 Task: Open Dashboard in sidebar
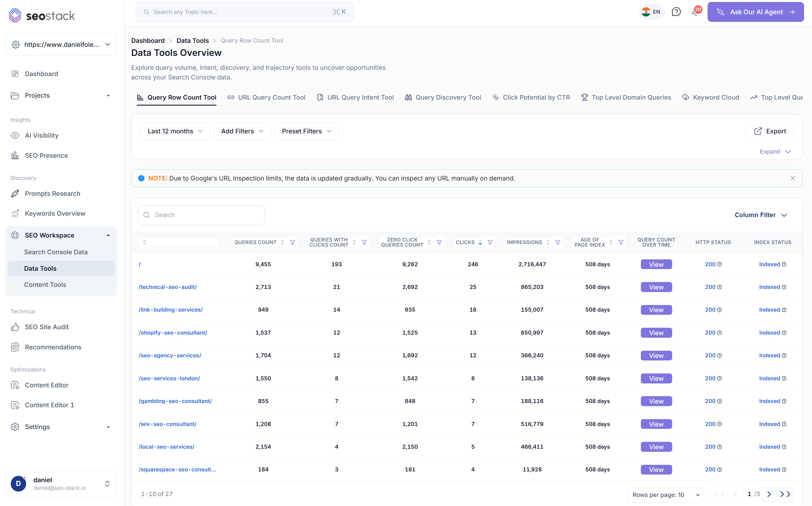(x=41, y=74)
